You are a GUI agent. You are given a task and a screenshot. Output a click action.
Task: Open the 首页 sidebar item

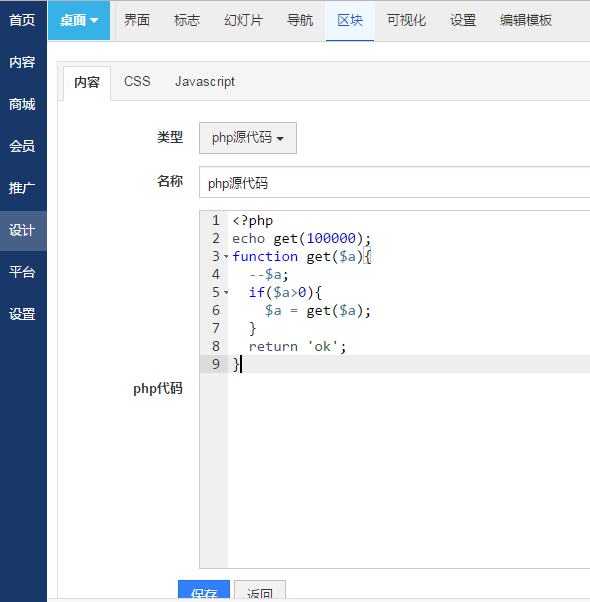[23, 20]
